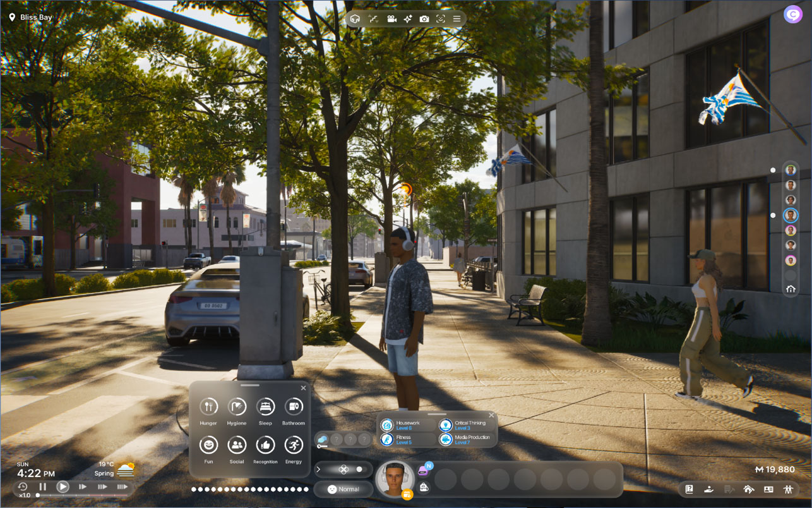This screenshot has width=812, height=508.
Task: Open the backpack inventory icon
Action: coord(424,487)
